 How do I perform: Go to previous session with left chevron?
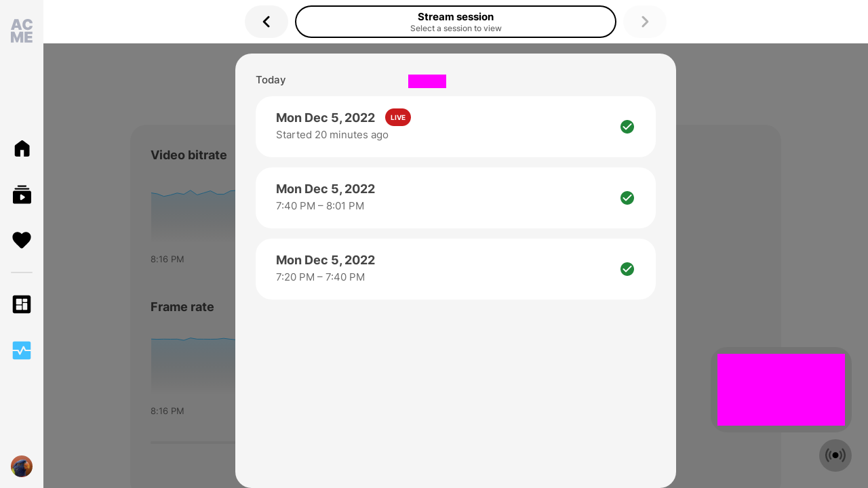point(267,22)
